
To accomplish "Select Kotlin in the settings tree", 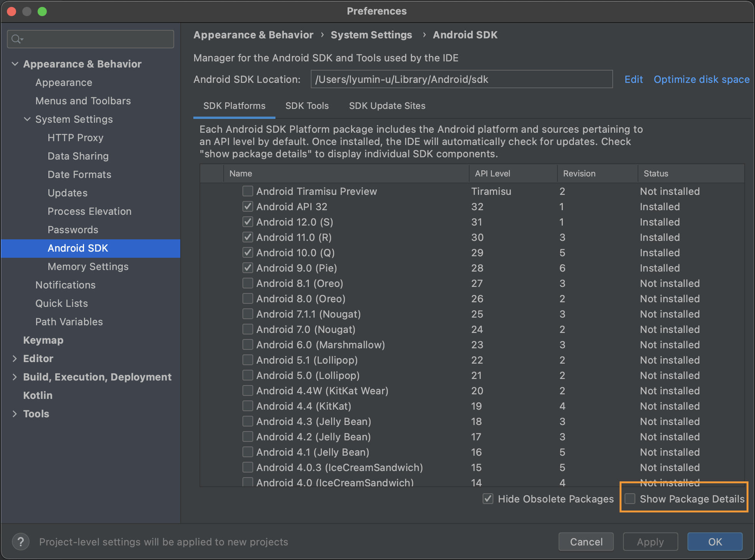I will pyautogui.click(x=38, y=395).
